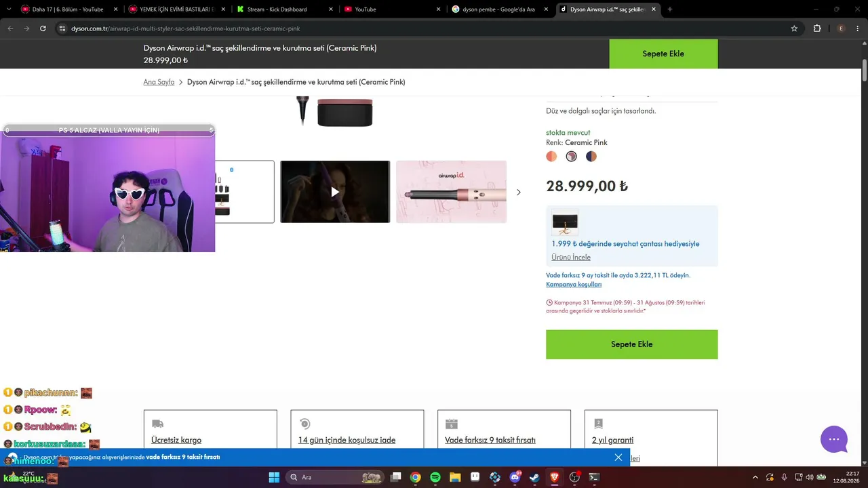The height and width of the screenshot is (488, 868).
Task: Reload the Dyson page
Action: (x=43, y=28)
